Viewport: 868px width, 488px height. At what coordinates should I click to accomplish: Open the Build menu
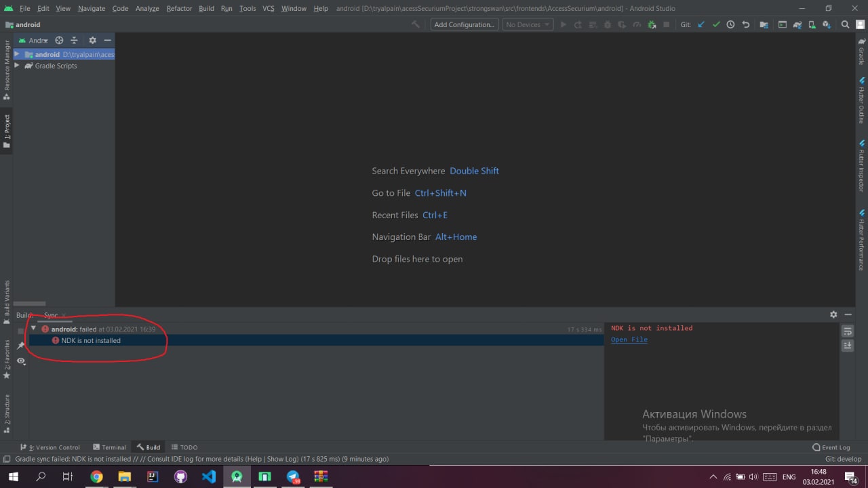pos(206,8)
